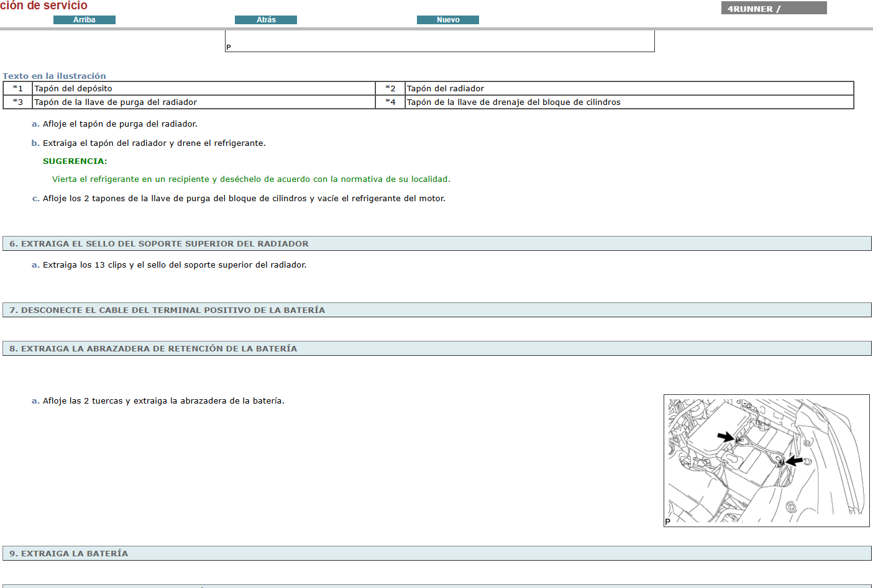Expand section 8 battery retention clamp header
This screenshot has height=588, width=873.
coord(436,348)
